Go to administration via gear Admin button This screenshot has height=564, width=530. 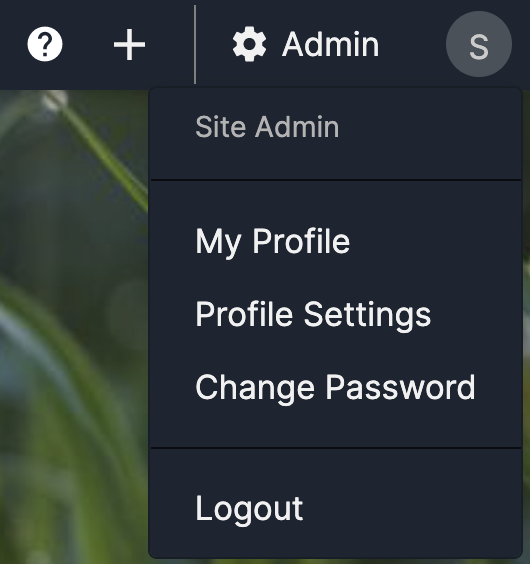305,44
